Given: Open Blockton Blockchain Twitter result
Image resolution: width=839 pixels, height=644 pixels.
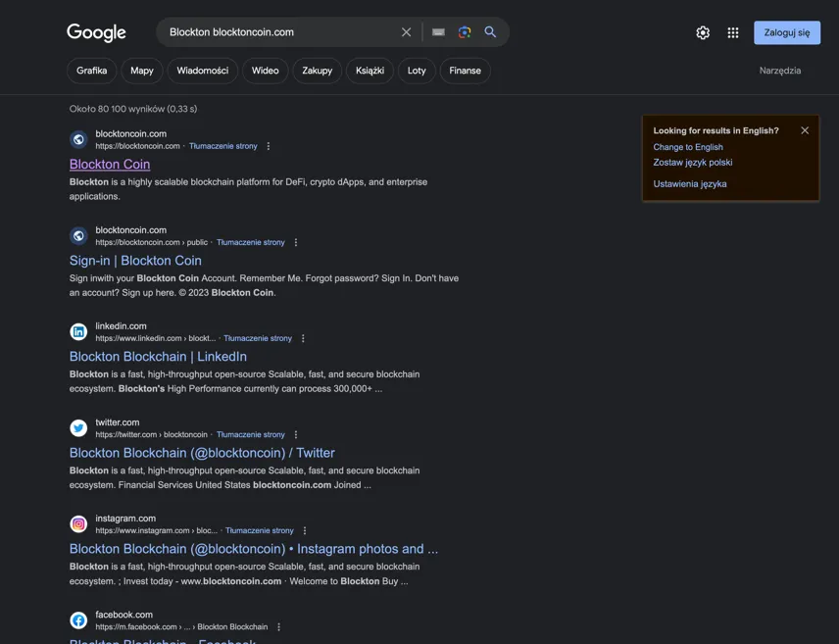Looking at the screenshot, I should (x=202, y=453).
